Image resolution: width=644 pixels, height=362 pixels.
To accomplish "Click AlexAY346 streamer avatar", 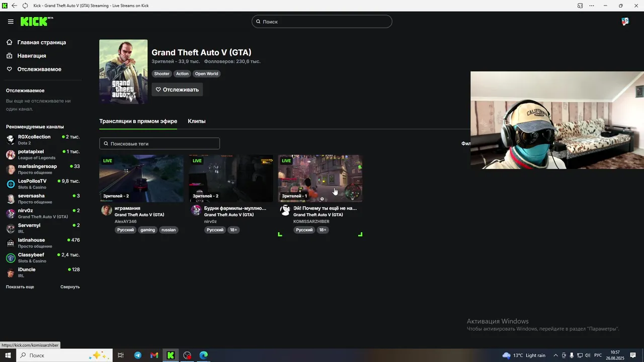I will click(107, 210).
